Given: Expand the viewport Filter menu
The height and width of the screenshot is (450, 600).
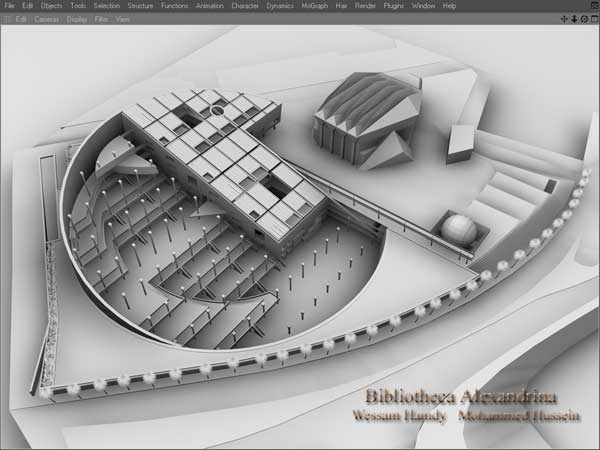Looking at the screenshot, I should (x=100, y=18).
